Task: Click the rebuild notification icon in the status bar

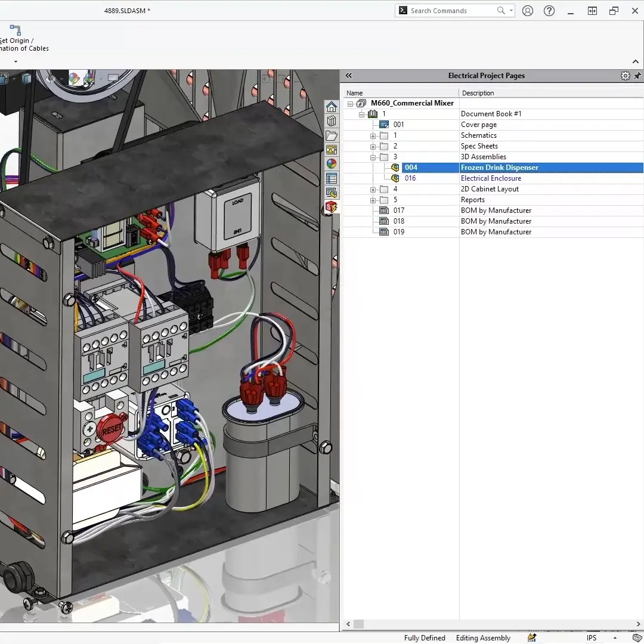Action: [x=531, y=637]
